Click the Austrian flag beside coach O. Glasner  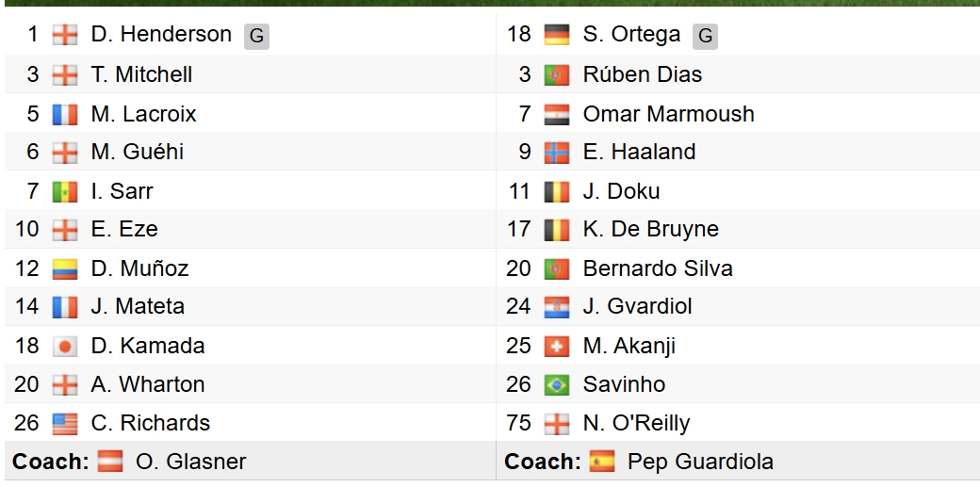coord(110,462)
